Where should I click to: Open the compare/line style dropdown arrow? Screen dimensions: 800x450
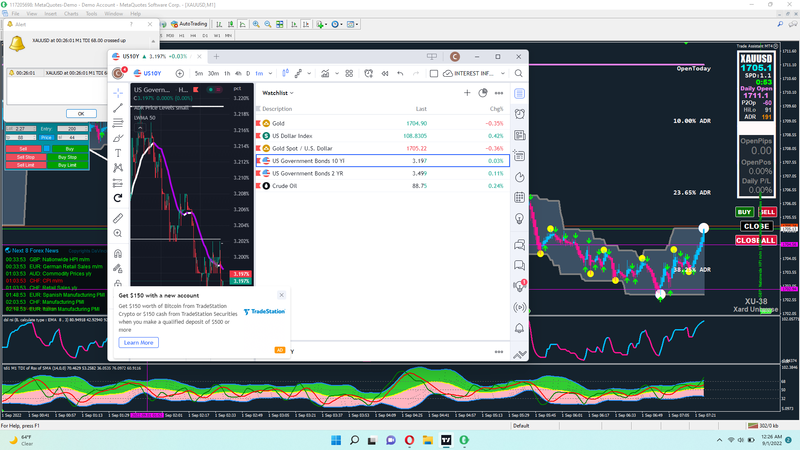[309, 73]
